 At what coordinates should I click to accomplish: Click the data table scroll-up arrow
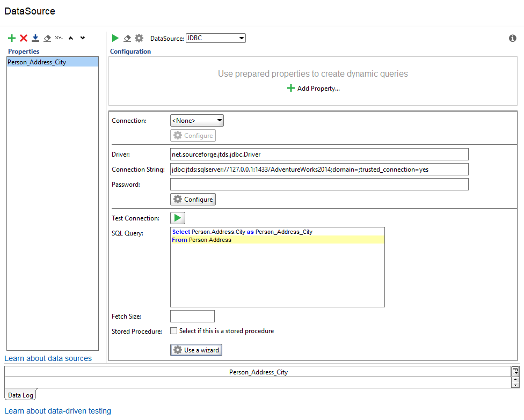coord(515,380)
